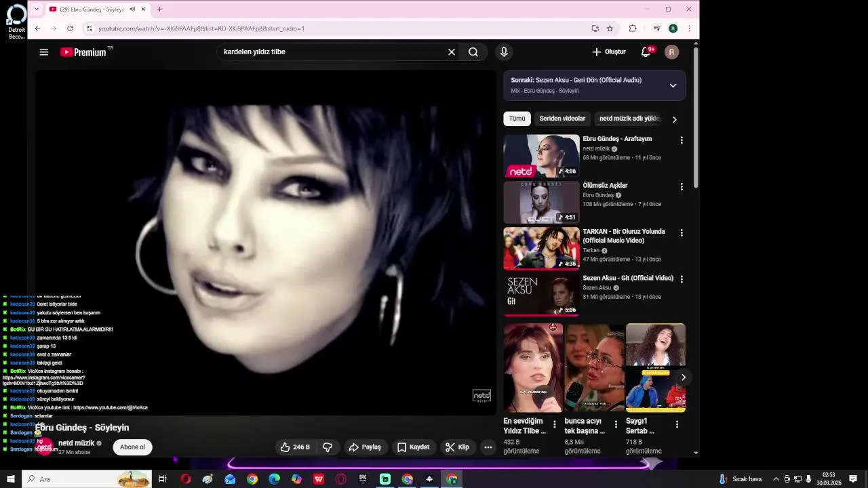The image size is (868, 488).
Task: Open the YouTube hamburger guide menu
Action: pos(44,52)
